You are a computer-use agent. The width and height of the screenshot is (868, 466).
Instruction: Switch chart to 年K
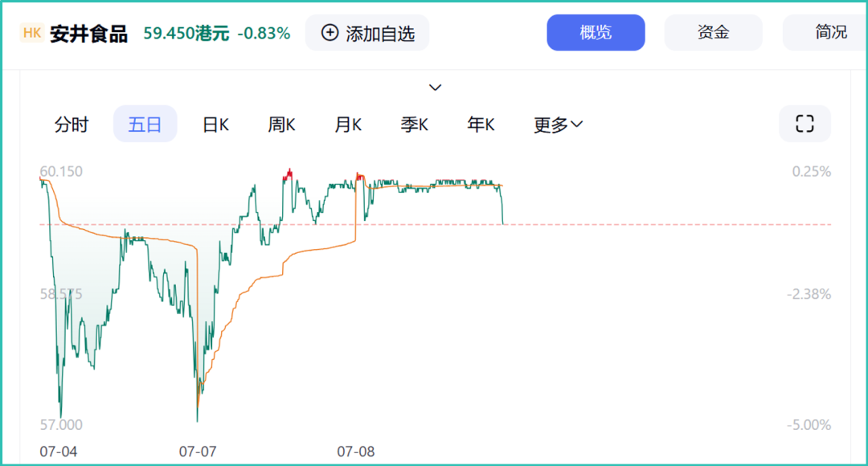pos(481,124)
